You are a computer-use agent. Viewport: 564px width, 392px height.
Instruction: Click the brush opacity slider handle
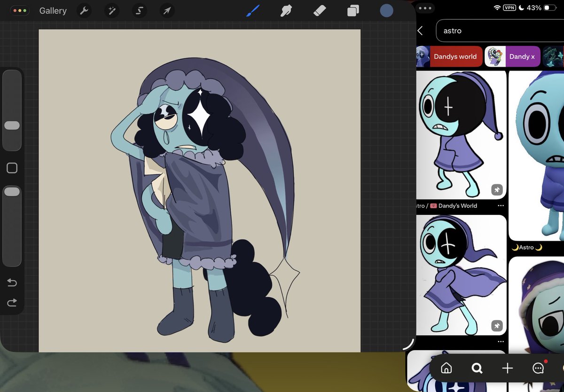point(12,191)
